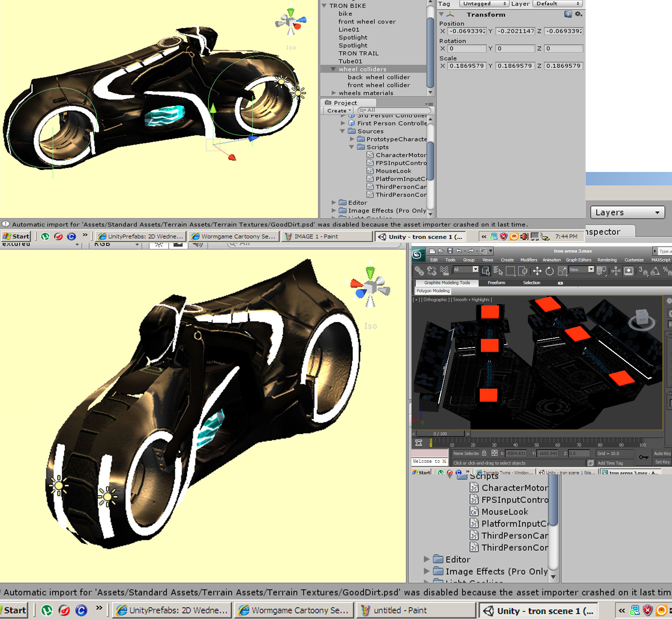
Task: Click the Set Key button
Action: [x=662, y=462]
